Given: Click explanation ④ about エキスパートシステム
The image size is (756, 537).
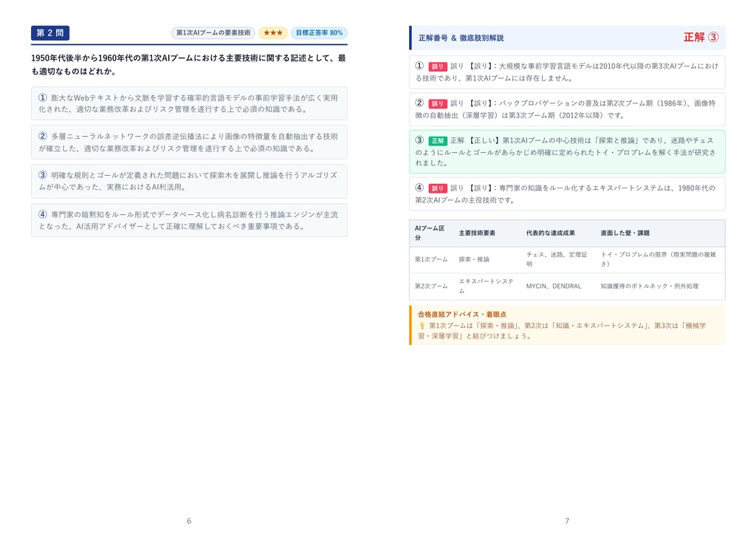Looking at the screenshot, I should tap(567, 194).
